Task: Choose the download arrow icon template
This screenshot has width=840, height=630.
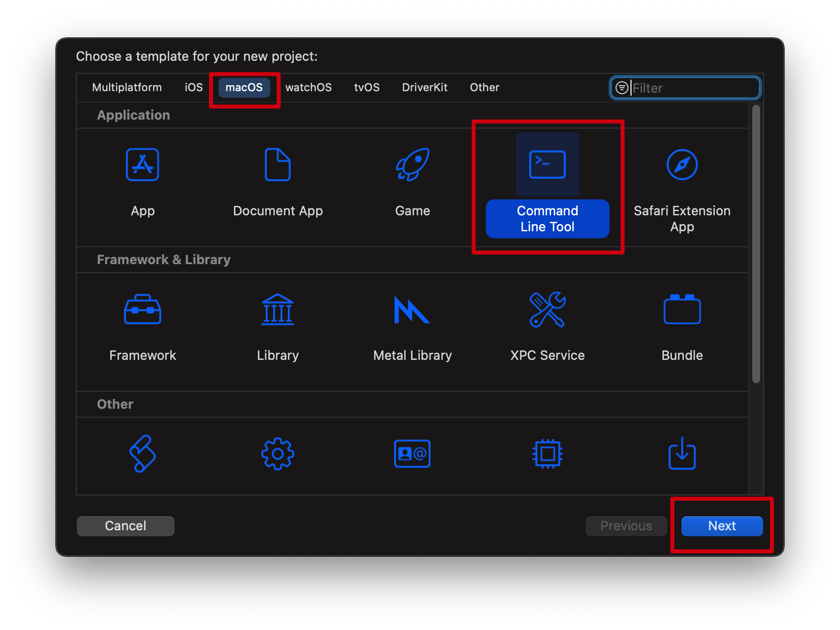Action: [682, 454]
